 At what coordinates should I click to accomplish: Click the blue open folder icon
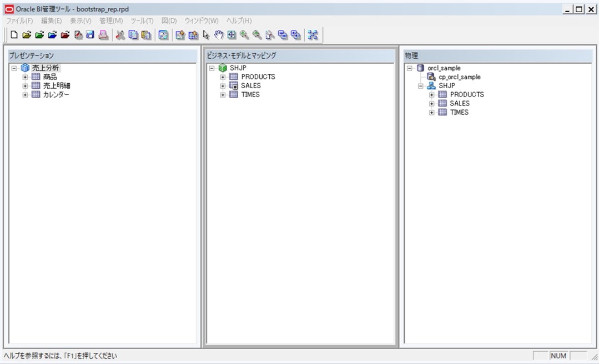tap(52, 35)
